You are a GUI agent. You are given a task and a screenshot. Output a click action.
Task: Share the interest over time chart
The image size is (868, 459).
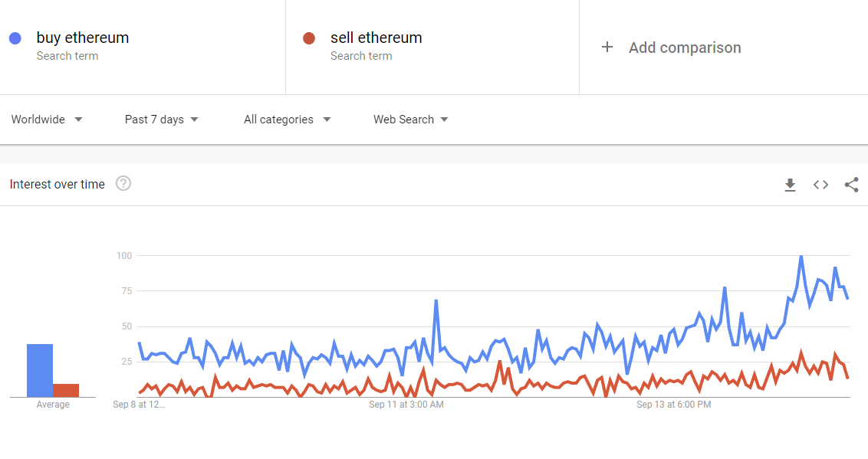point(851,185)
